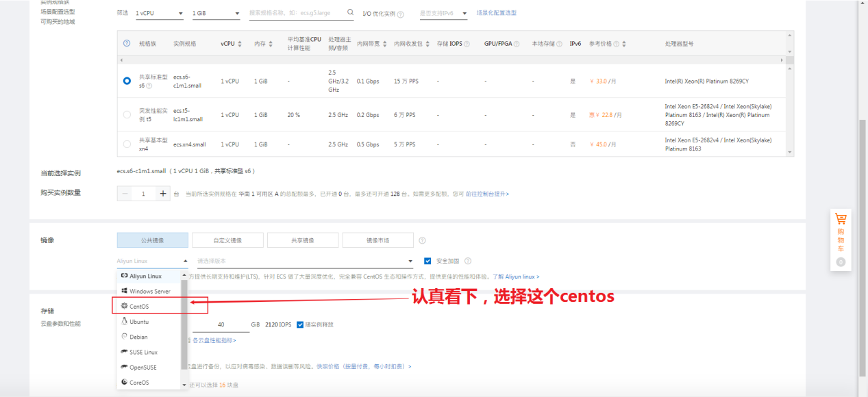Click the OpenSUSE chameleon icon
The height and width of the screenshot is (397, 868).
click(124, 367)
